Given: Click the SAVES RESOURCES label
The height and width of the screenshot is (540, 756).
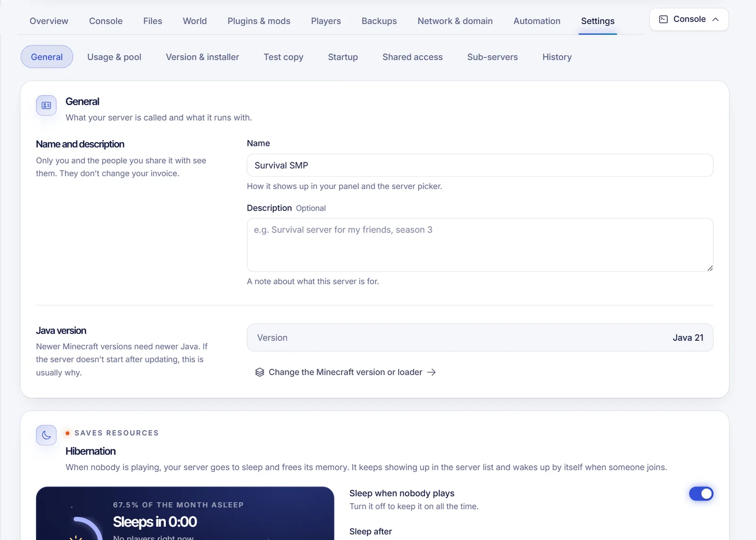Looking at the screenshot, I should click(117, 433).
